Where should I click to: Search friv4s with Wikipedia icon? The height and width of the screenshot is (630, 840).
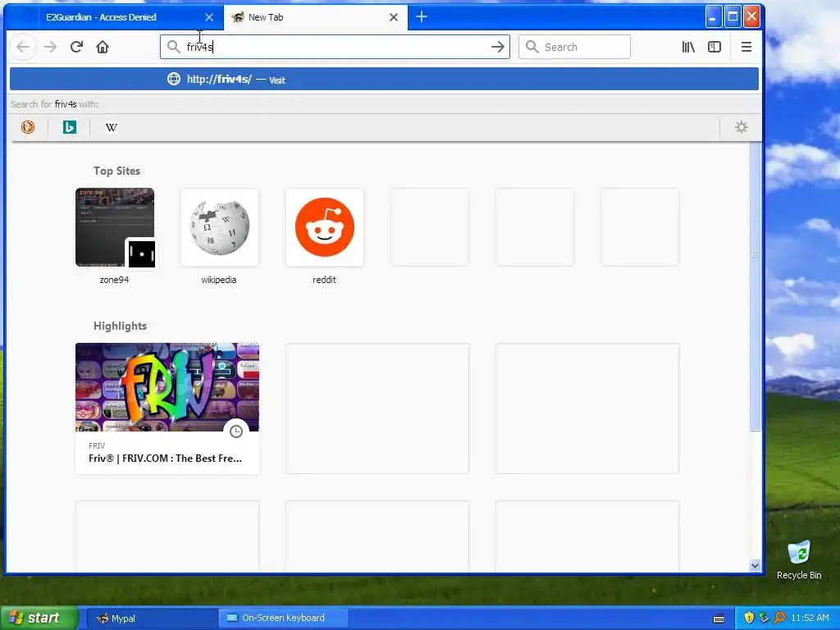coord(112,127)
